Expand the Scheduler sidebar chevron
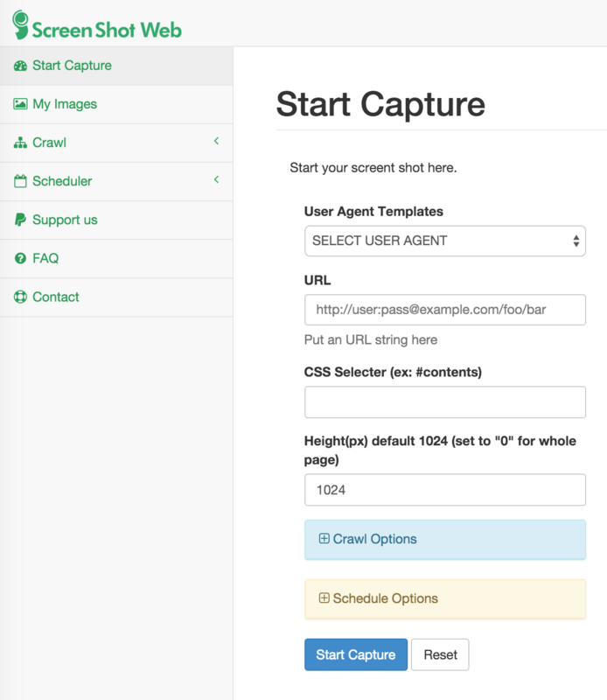607x700 pixels. pyautogui.click(x=216, y=179)
